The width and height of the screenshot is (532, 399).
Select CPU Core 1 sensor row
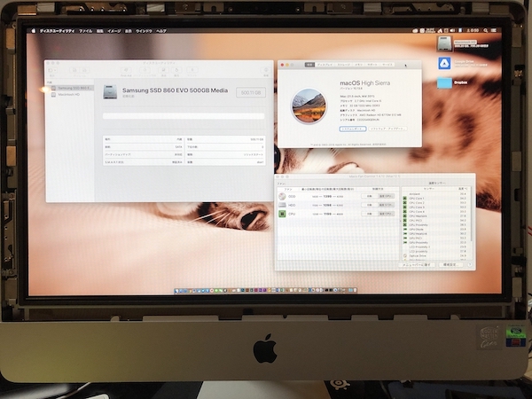click(x=435, y=199)
